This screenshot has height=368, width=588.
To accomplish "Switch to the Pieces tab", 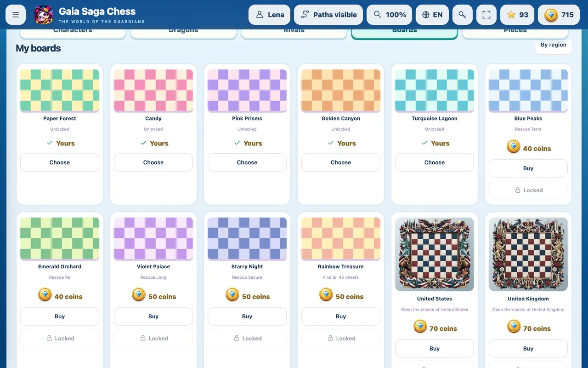I will click(515, 32).
